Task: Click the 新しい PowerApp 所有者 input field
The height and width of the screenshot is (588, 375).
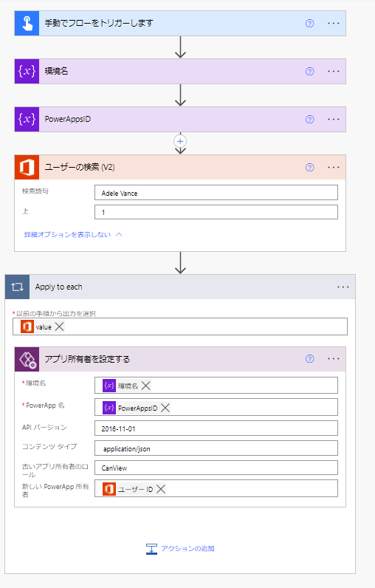Action: [216, 488]
